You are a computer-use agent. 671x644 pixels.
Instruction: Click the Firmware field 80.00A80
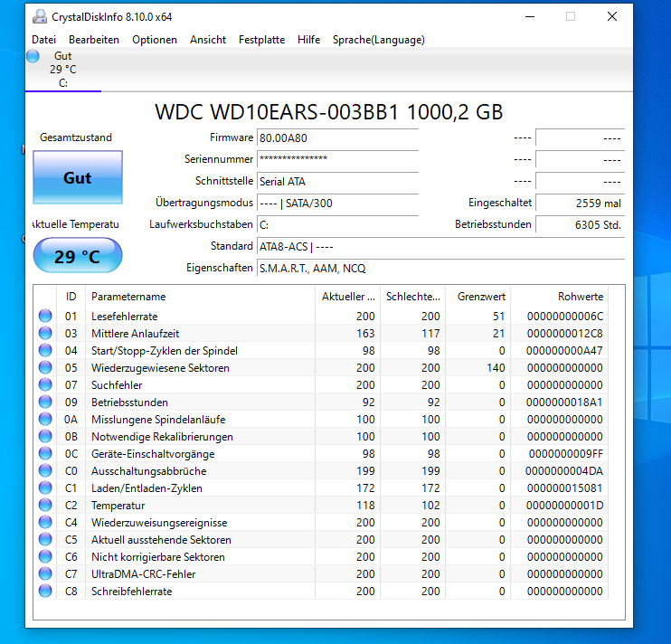point(337,138)
